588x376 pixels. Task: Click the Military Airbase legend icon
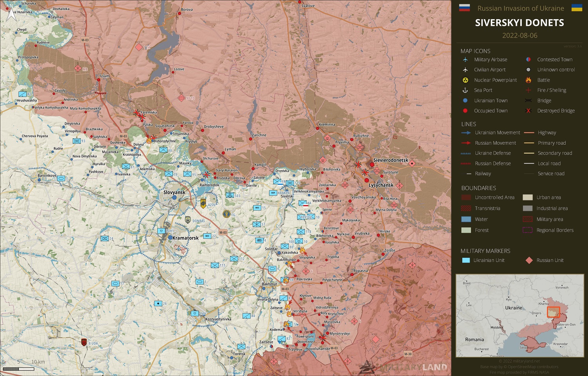click(465, 60)
